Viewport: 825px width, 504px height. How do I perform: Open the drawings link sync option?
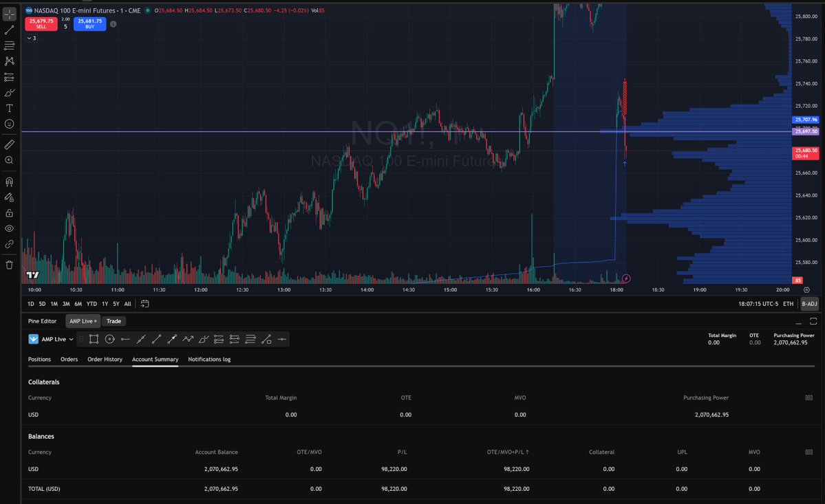[x=10, y=244]
